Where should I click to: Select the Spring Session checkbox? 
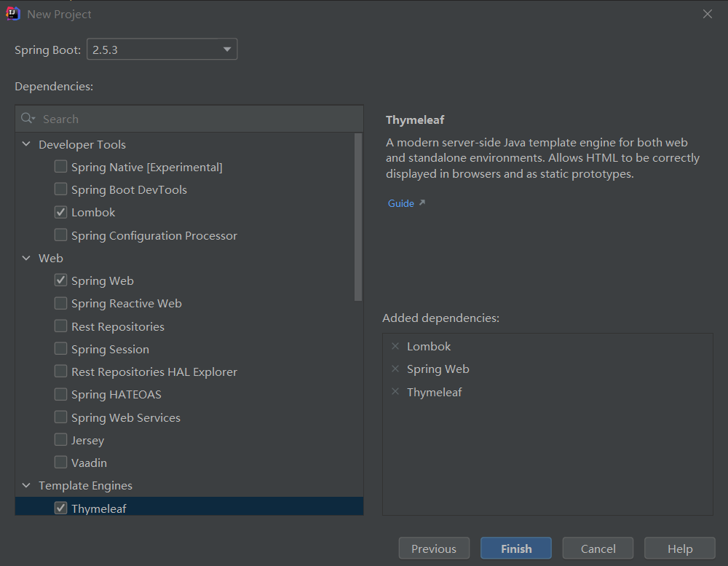click(60, 348)
